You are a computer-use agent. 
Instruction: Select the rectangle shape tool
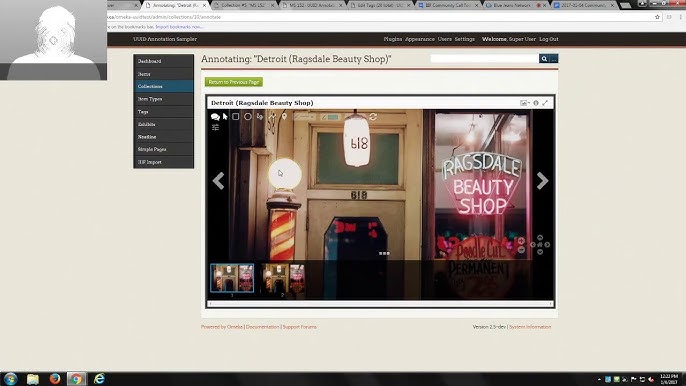pos(235,116)
